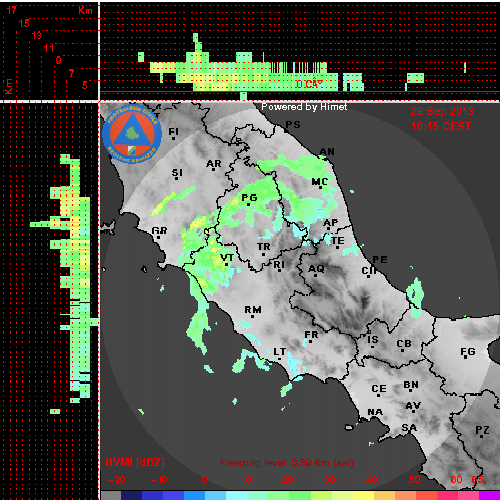The image size is (500, 500).
Task: Click the '13' altitude label in the corner panel
Action: point(36,35)
